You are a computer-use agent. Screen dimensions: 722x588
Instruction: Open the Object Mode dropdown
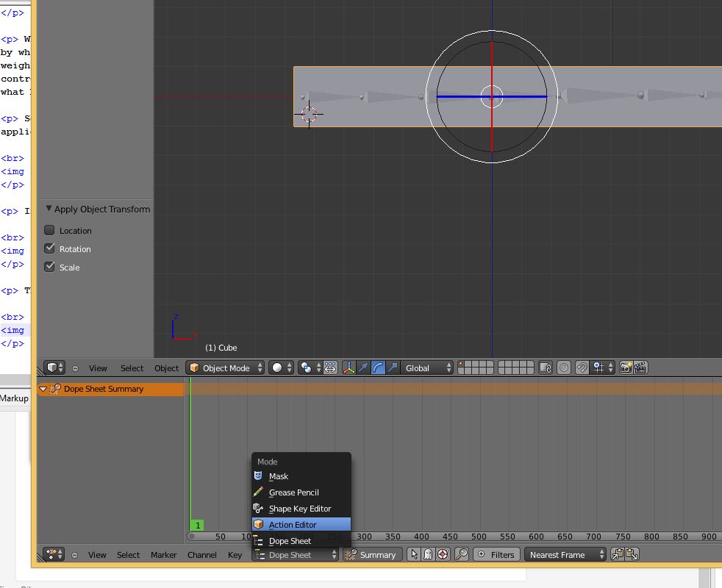(x=225, y=368)
